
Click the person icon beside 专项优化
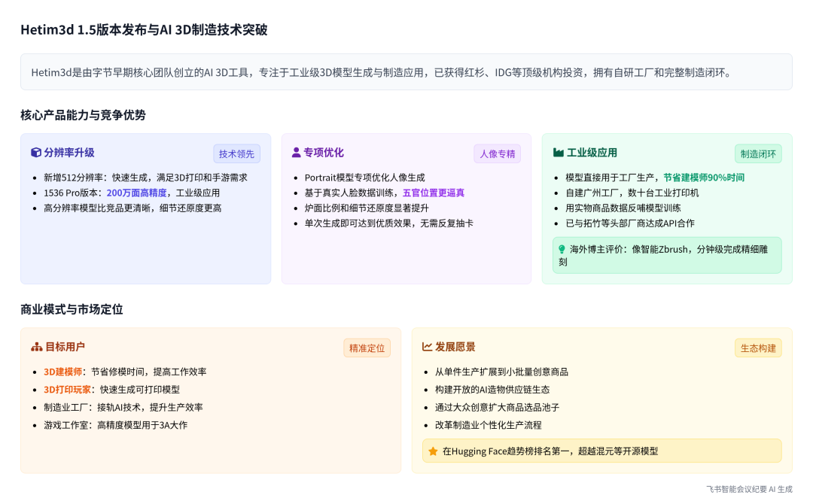pos(296,152)
